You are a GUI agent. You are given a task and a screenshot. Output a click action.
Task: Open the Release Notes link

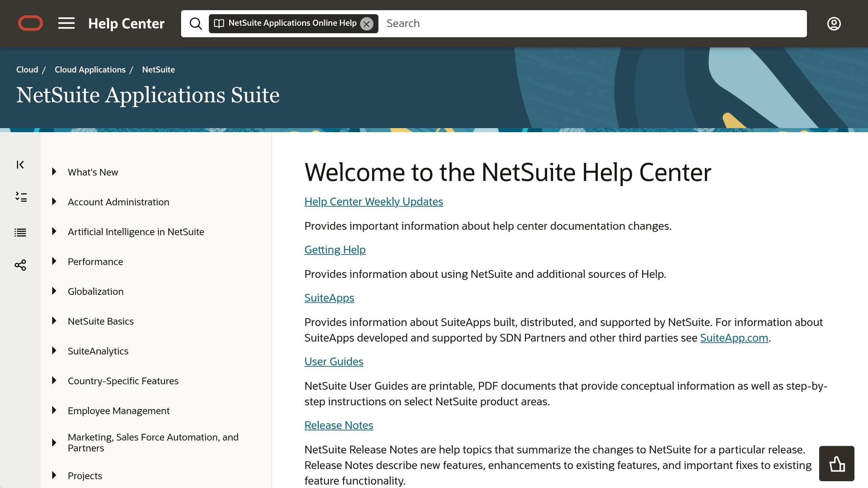(338, 425)
